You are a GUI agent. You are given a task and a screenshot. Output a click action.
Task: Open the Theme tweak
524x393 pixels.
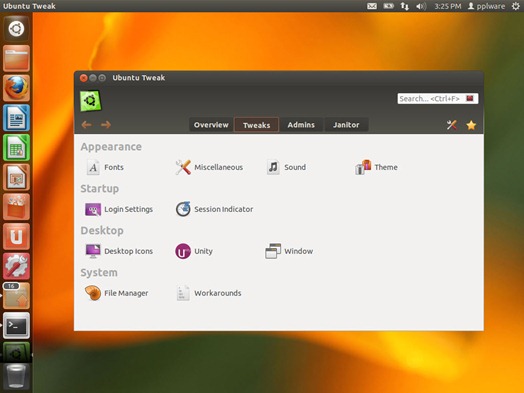coord(376,167)
